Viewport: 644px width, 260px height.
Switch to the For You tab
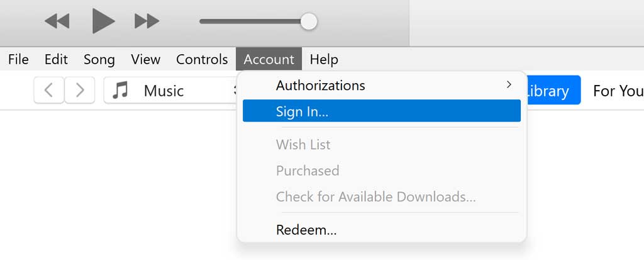point(618,91)
